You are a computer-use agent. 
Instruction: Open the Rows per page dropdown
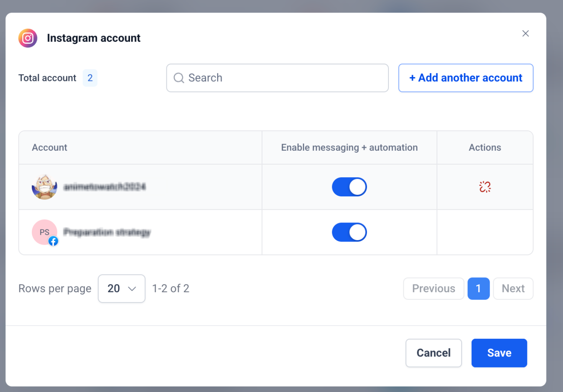coord(122,288)
